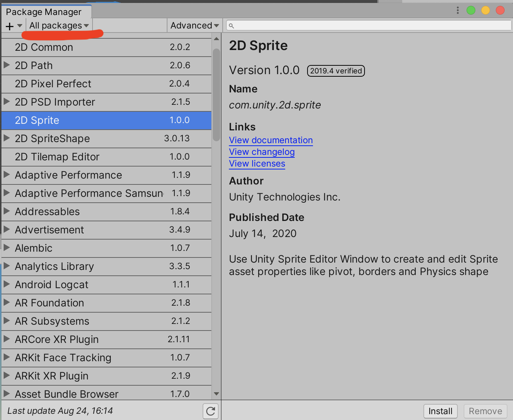Click the search magnifier icon

tap(231, 26)
